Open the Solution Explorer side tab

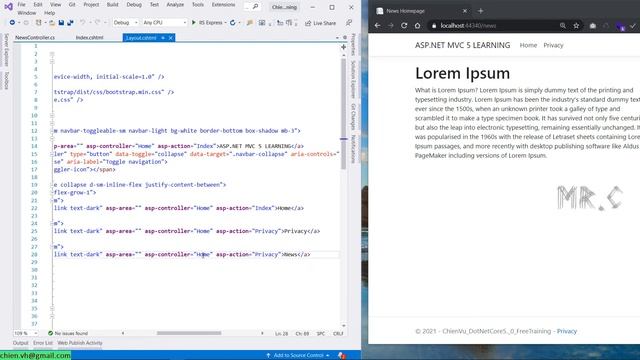[353, 79]
